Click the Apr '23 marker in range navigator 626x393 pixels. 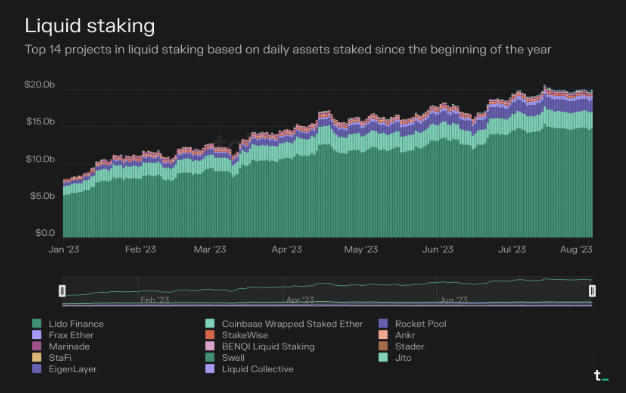pos(300,300)
